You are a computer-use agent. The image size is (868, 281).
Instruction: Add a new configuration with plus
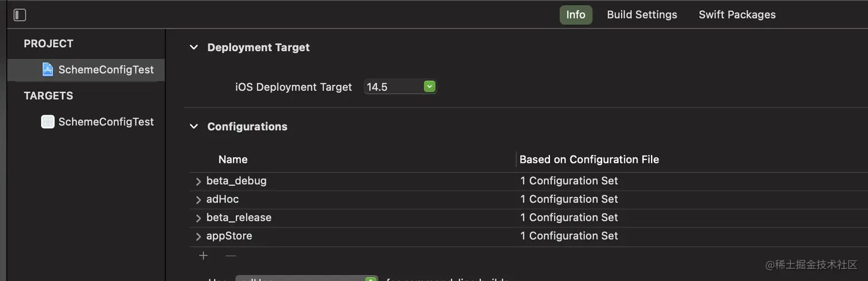[x=203, y=256]
